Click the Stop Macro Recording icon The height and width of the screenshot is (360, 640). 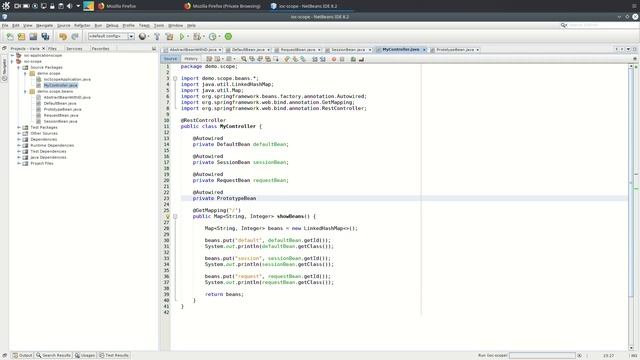point(342,59)
